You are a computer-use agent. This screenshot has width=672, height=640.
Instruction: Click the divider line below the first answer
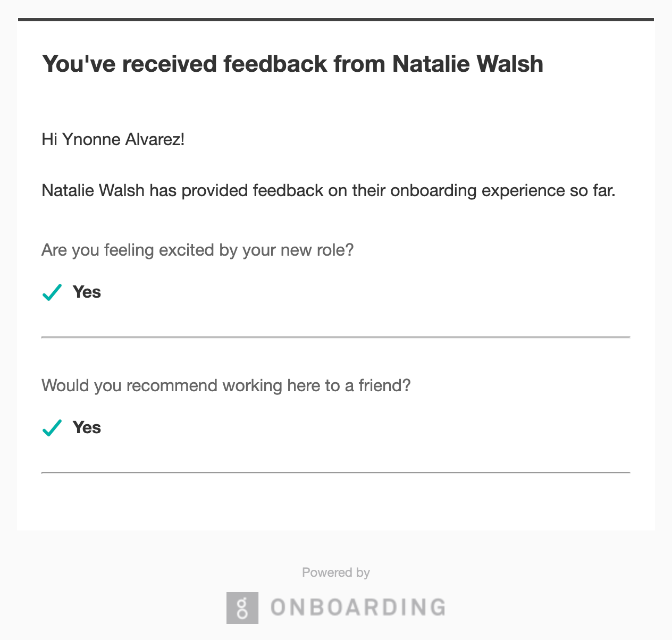point(336,337)
